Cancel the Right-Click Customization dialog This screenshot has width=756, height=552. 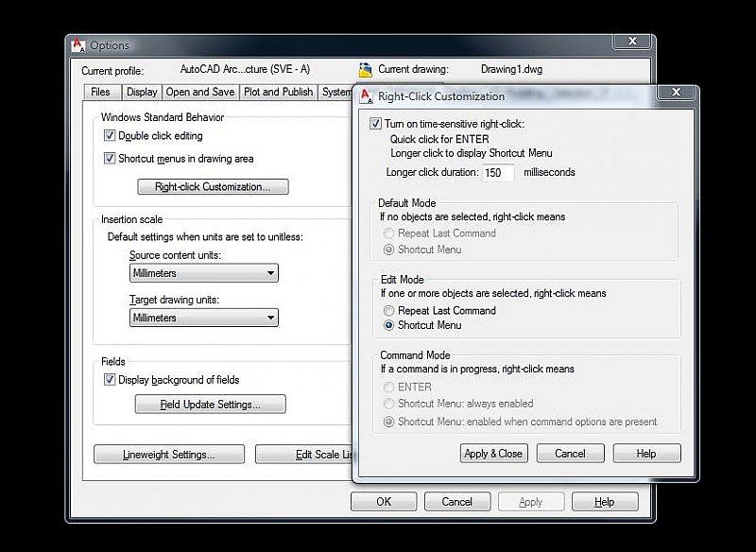click(571, 454)
